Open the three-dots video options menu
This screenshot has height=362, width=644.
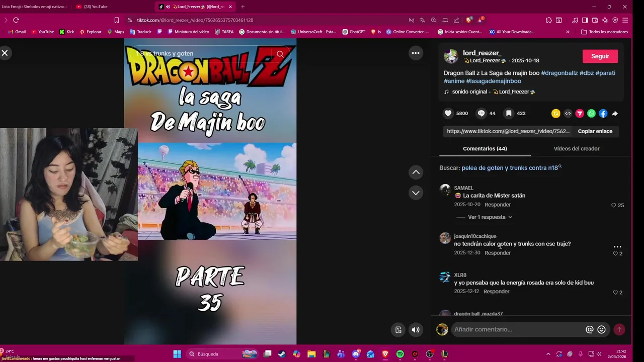416,53
